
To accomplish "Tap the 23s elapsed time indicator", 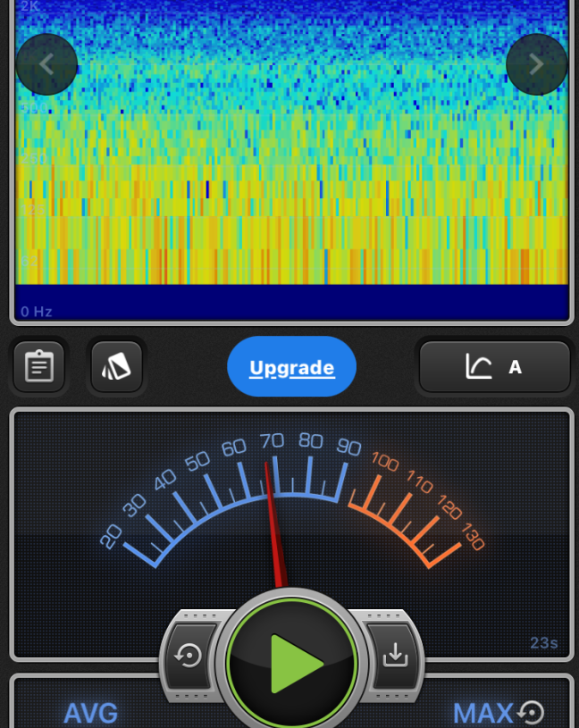I will [543, 643].
